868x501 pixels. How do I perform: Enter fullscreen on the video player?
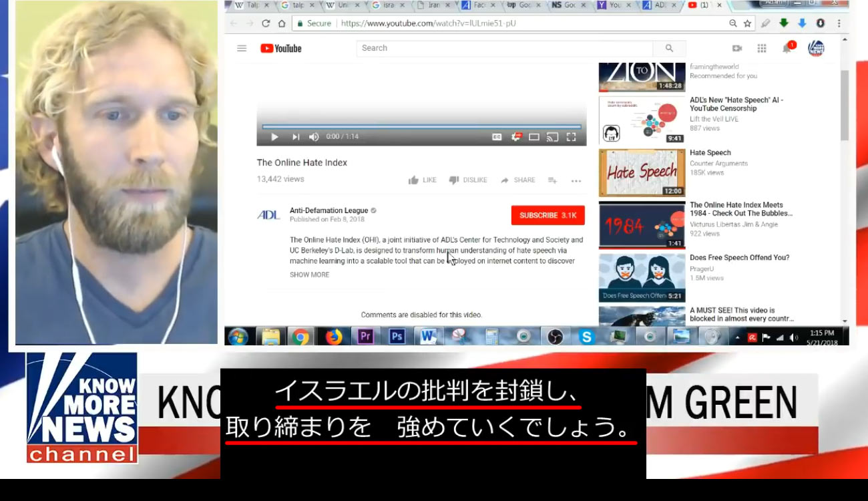click(571, 137)
